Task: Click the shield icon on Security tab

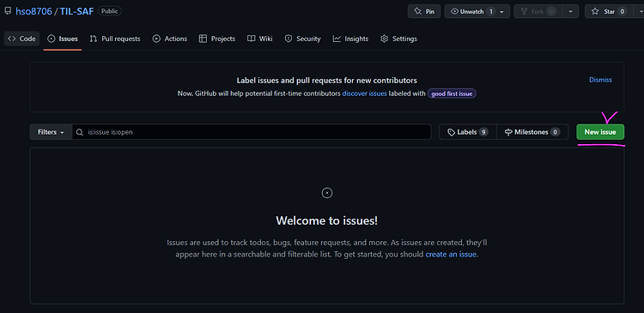Action: tap(289, 39)
